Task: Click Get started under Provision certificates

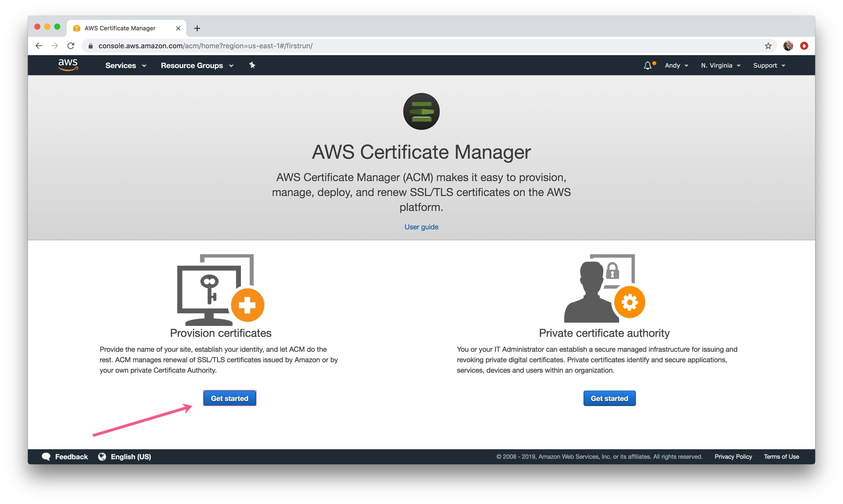Action: tap(229, 398)
